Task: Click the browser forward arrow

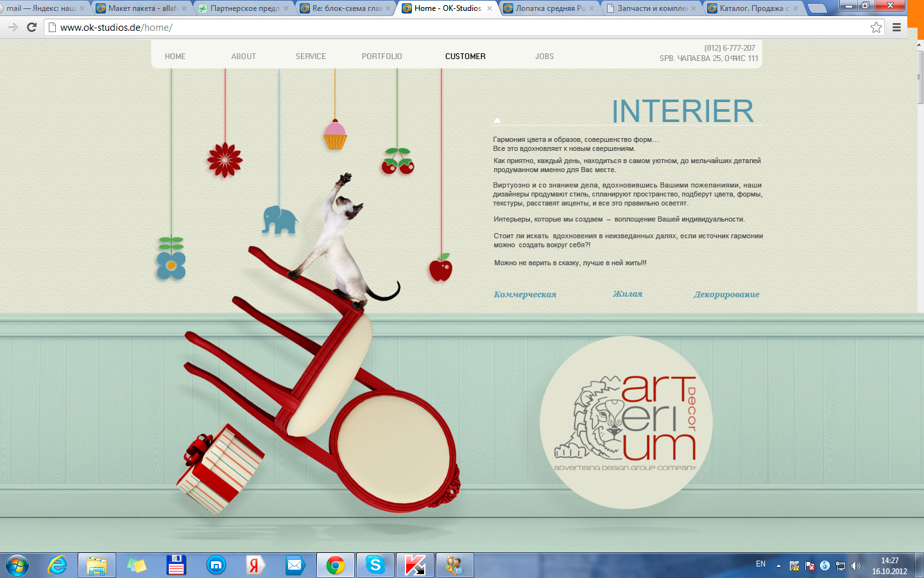Action: pos(13,28)
